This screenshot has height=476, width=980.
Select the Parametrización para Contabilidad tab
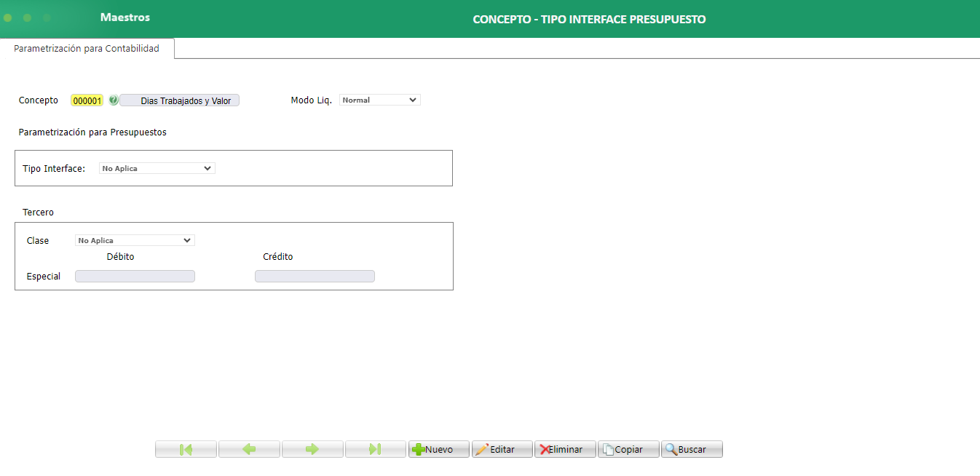pyautogui.click(x=87, y=49)
